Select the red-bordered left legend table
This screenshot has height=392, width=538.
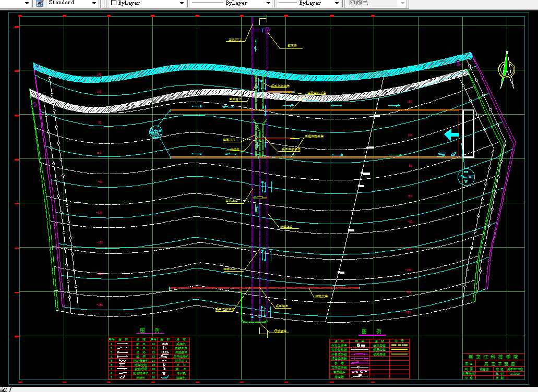(149, 358)
